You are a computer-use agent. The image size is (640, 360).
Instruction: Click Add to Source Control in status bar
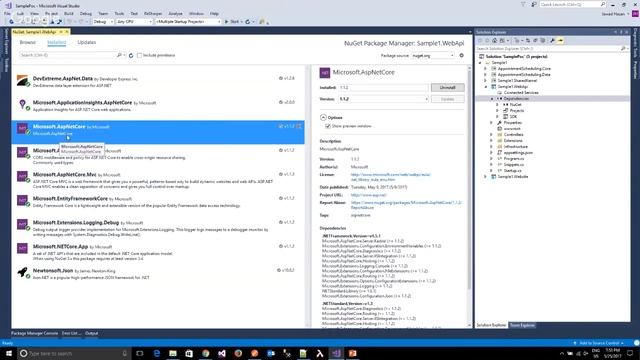(599, 343)
